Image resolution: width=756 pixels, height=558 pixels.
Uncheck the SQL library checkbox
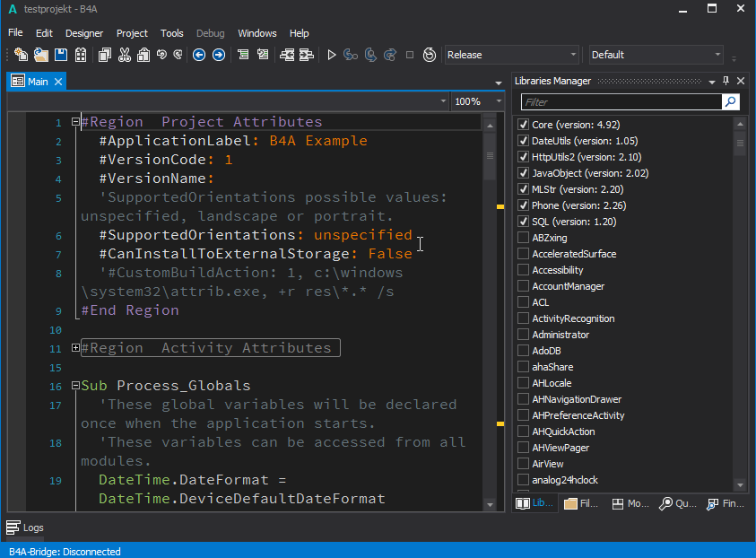click(524, 222)
